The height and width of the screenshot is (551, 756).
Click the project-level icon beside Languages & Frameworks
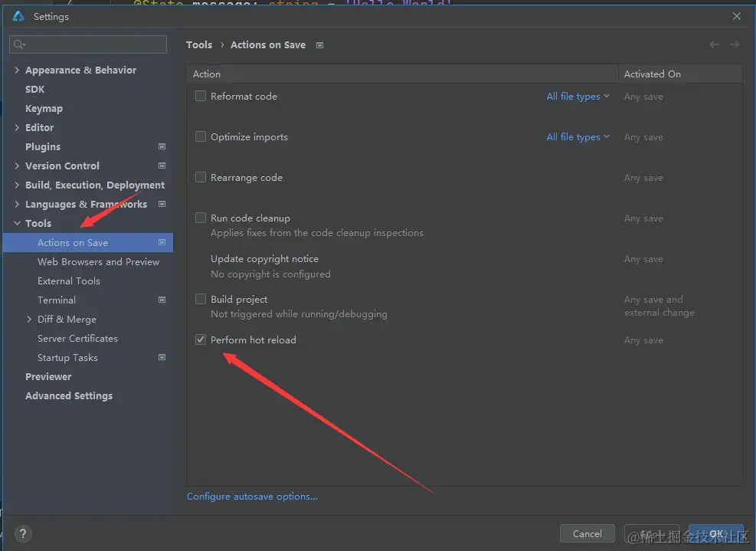tap(162, 204)
